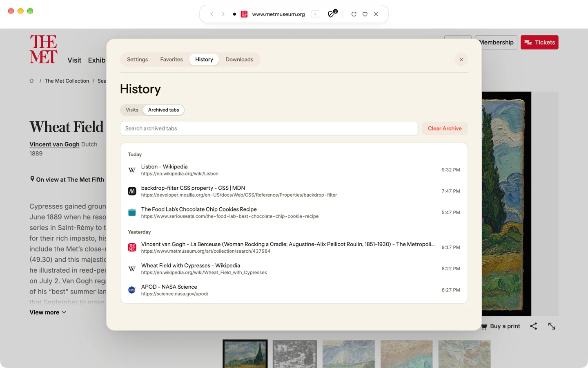The image size is (588, 368).
Task: Favorite this page with heart icon
Action: click(x=365, y=14)
